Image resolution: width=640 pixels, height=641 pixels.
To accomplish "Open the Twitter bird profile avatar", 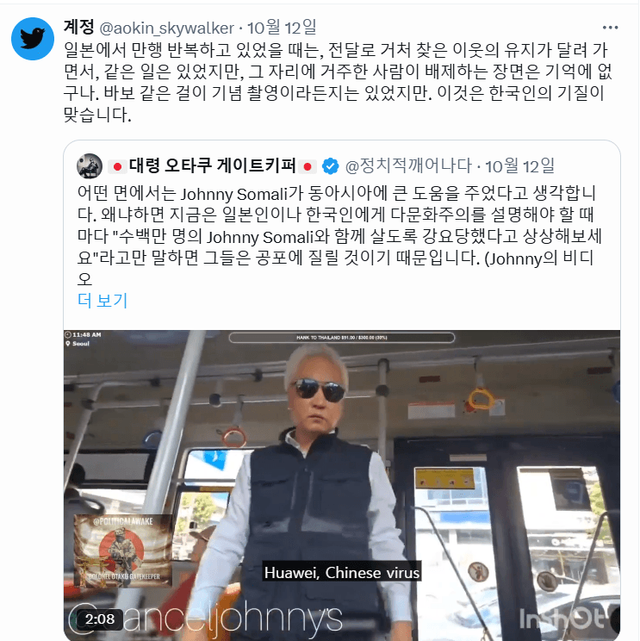I will pyautogui.click(x=32, y=39).
